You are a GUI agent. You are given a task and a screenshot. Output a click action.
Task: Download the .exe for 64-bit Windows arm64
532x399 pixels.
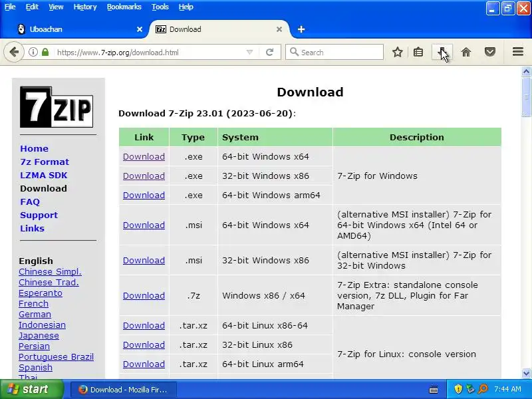pos(144,196)
